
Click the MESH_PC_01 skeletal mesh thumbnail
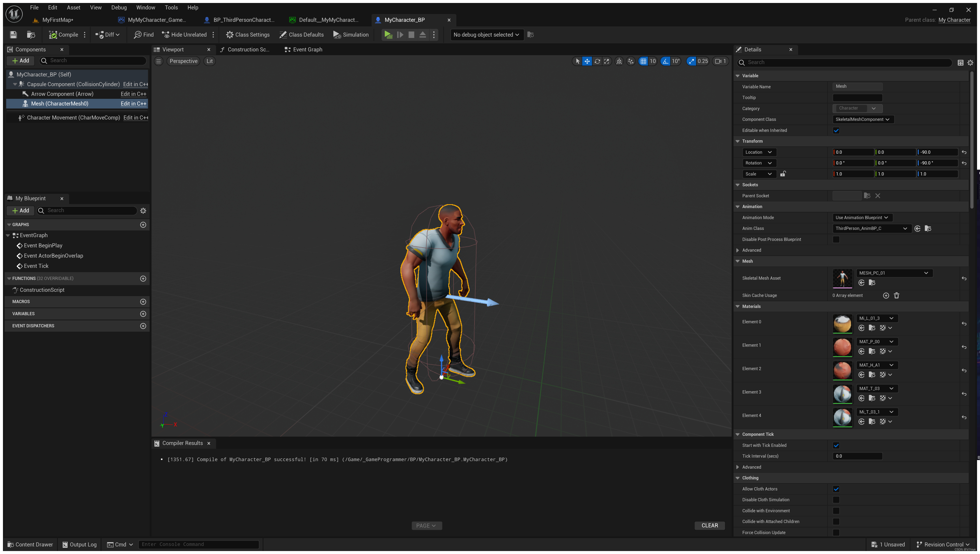842,278
